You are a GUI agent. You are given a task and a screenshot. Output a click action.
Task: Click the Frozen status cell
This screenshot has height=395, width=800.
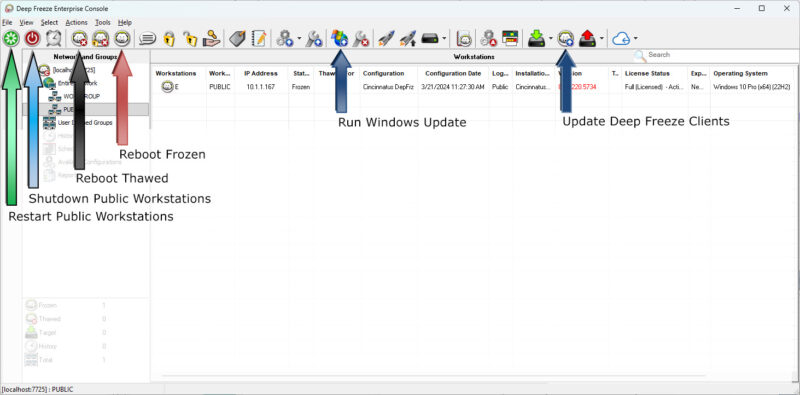(x=301, y=87)
